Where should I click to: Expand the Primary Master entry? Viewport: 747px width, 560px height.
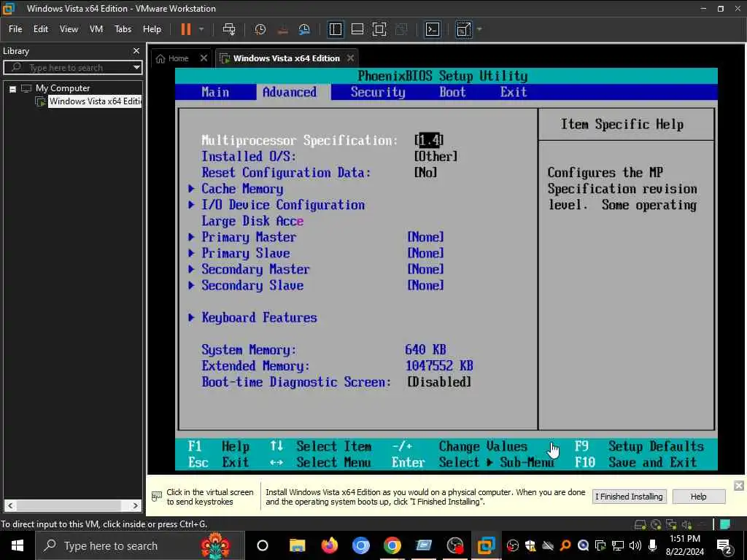pos(249,237)
